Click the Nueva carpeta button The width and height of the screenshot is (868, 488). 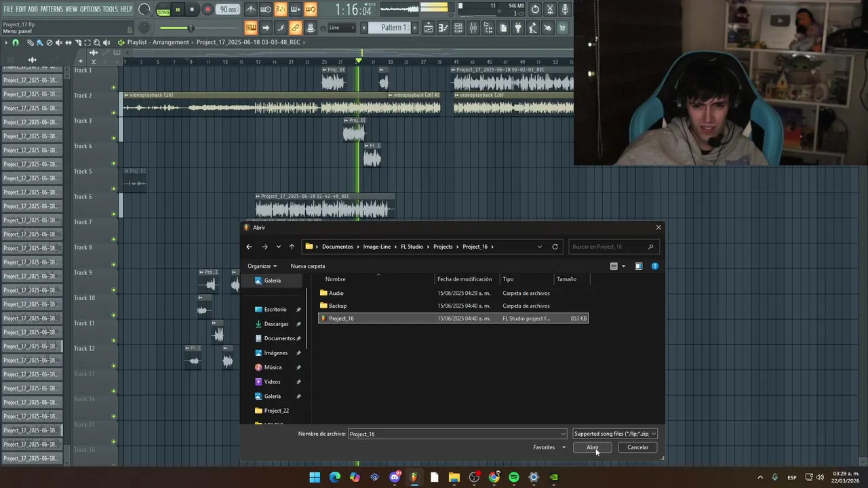tap(308, 266)
